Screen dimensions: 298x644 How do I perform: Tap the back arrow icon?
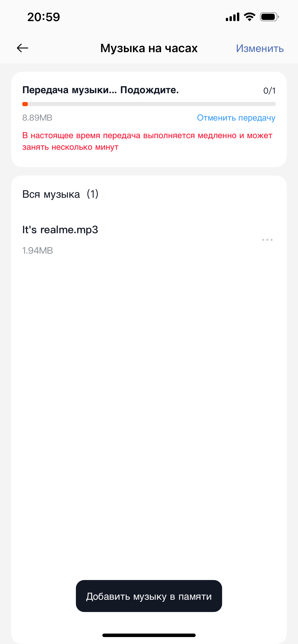click(23, 48)
